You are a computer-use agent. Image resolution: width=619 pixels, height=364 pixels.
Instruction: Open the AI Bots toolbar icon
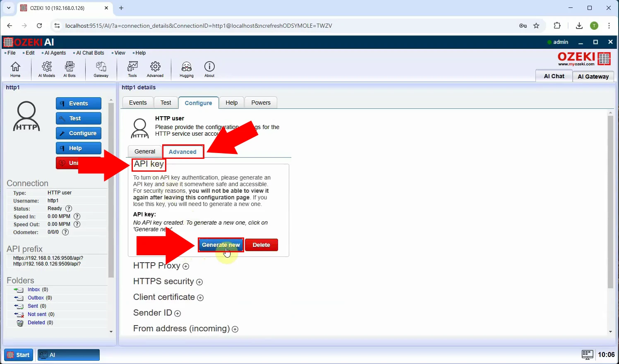[70, 69]
